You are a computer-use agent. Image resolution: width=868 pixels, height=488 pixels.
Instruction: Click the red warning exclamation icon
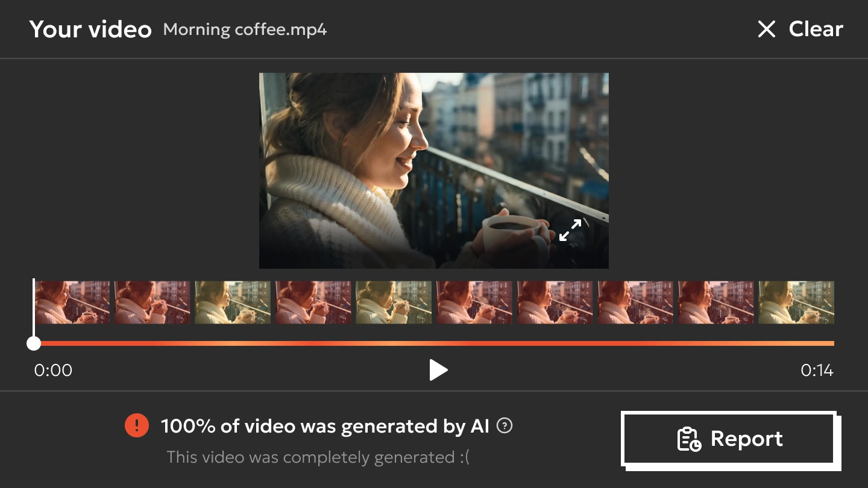pos(137,426)
